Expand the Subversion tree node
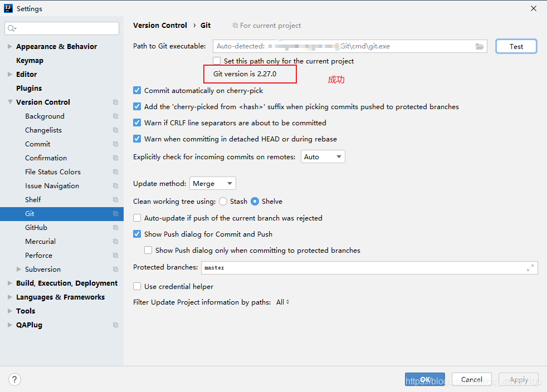Image resolution: width=547 pixels, height=392 pixels. click(x=19, y=269)
